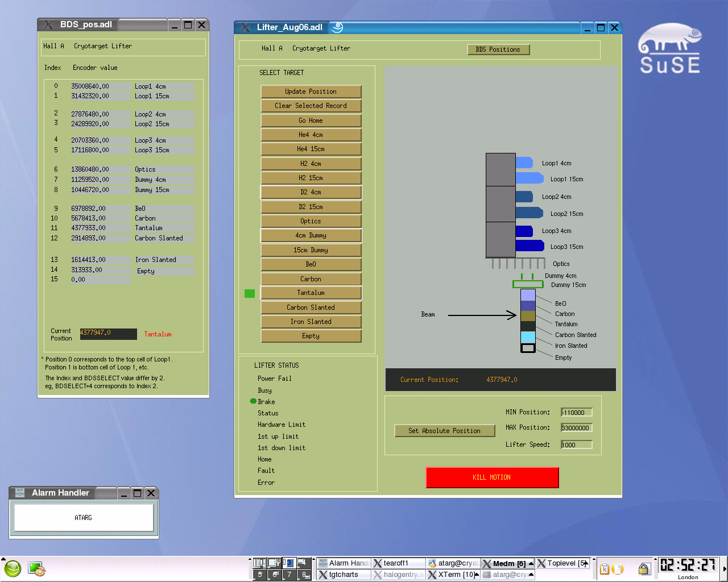This screenshot has width=728, height=582.
Task: Click the Lifter Speed input field
Action: [x=577, y=445]
